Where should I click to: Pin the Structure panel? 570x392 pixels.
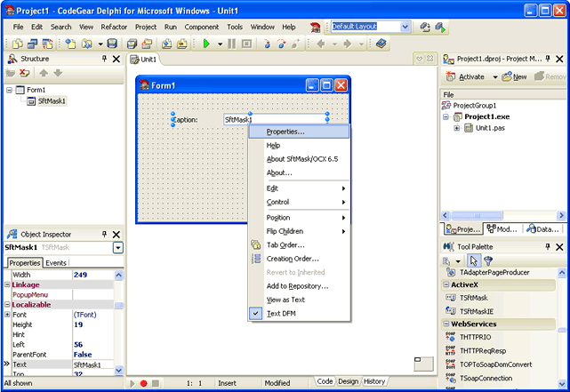105,59
